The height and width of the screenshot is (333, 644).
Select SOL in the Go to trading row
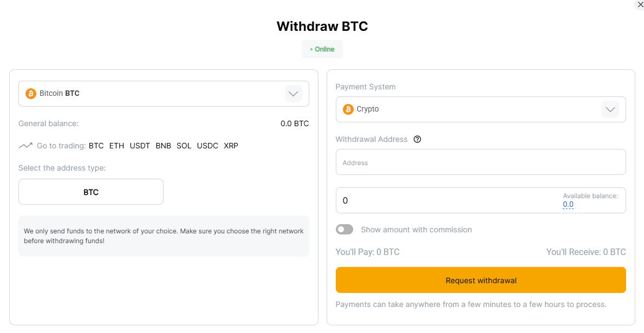184,145
